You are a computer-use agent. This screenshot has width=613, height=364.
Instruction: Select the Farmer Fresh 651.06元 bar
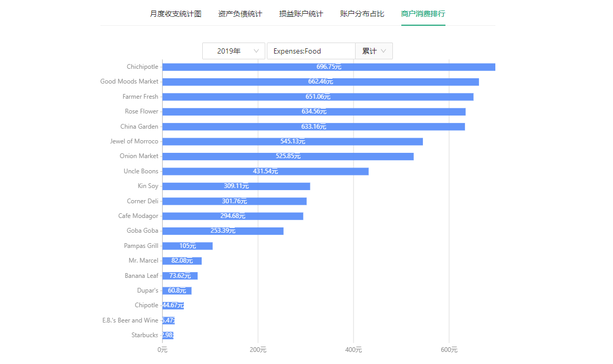click(318, 97)
